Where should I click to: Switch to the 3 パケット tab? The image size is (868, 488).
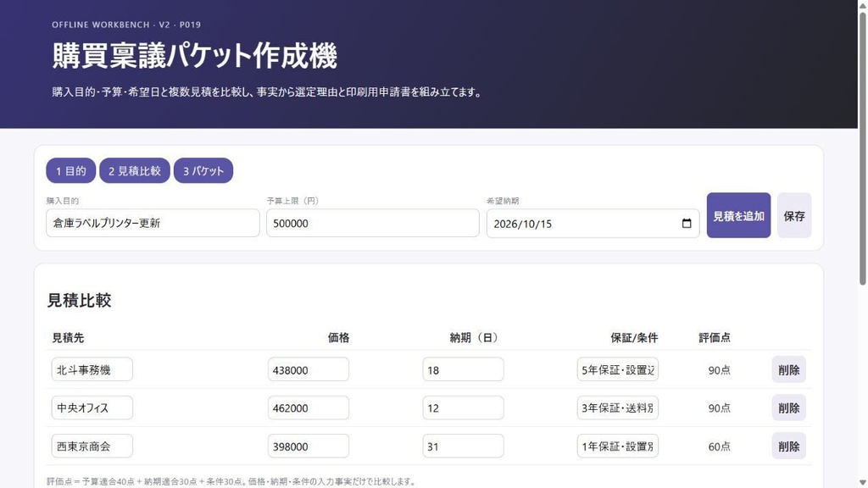[203, 170]
